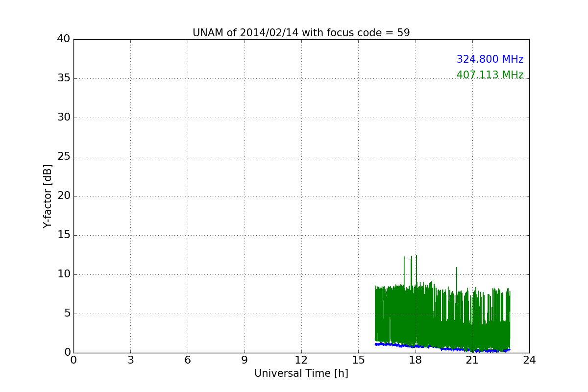Click the y-axis tick label 35

[x=64, y=78]
